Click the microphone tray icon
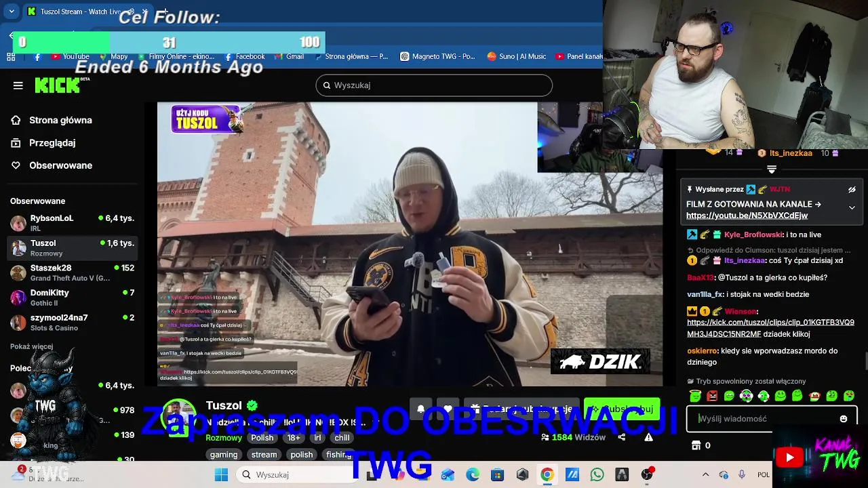868x488 pixels. tap(742, 474)
